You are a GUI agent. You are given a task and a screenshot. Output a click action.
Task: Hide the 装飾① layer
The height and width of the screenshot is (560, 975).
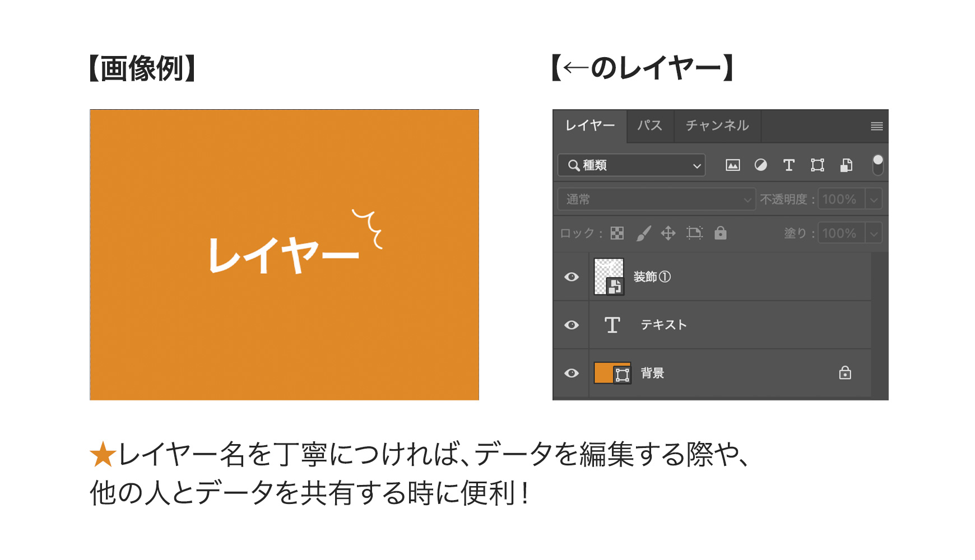click(572, 277)
